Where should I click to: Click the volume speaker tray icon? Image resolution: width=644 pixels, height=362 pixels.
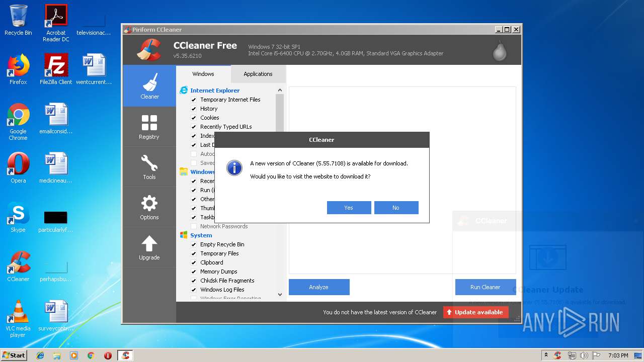coord(584,355)
